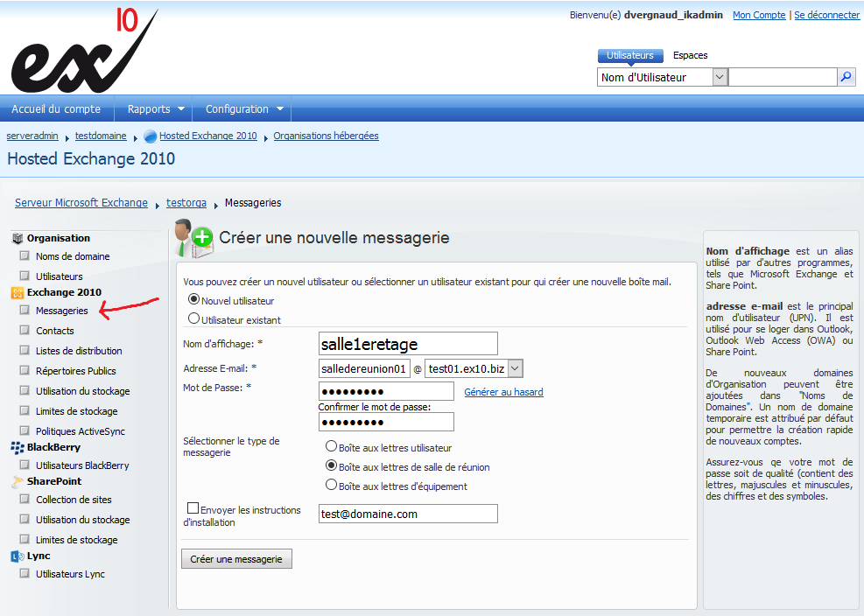Click the Mot de Passe field
This screenshot has height=616, width=864.
[386, 391]
